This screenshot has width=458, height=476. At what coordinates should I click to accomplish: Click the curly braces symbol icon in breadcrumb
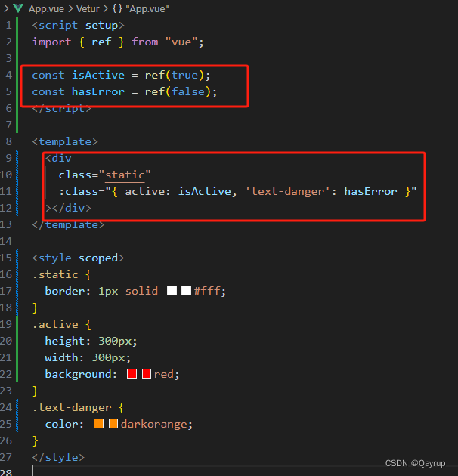[x=117, y=9]
